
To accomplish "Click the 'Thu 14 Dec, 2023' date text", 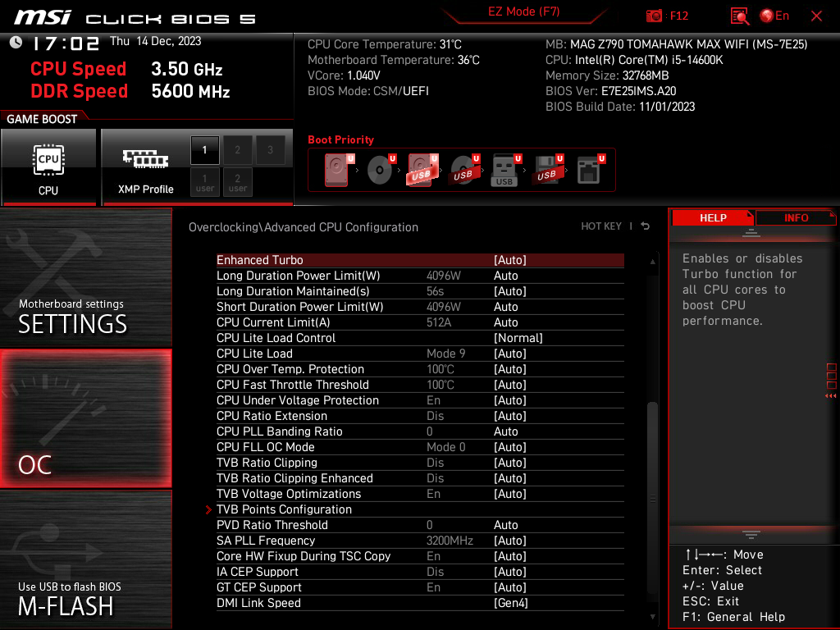I will (x=155, y=41).
